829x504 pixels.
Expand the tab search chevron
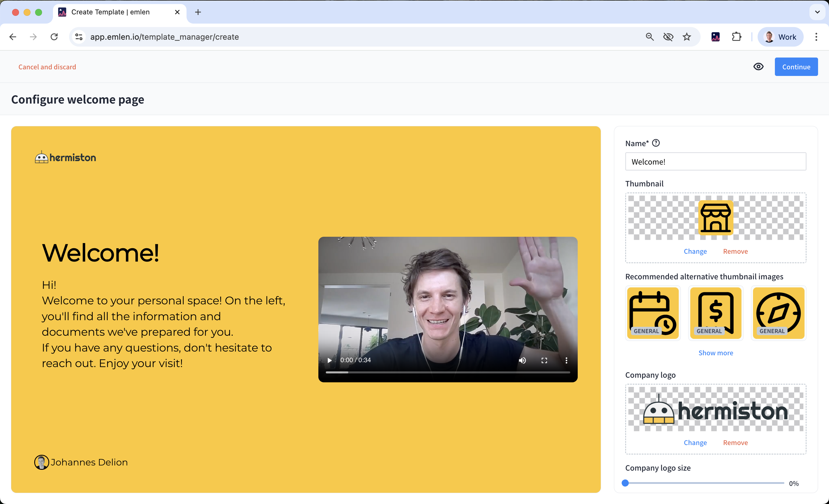pos(817,12)
